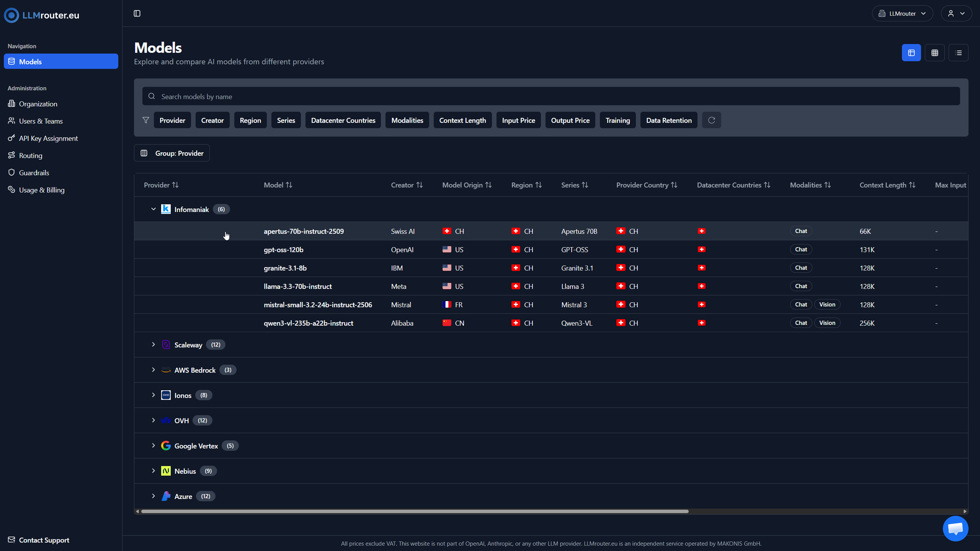Image resolution: width=980 pixels, height=551 pixels.
Task: Click the horizontal table scrollbar
Action: tap(415, 512)
